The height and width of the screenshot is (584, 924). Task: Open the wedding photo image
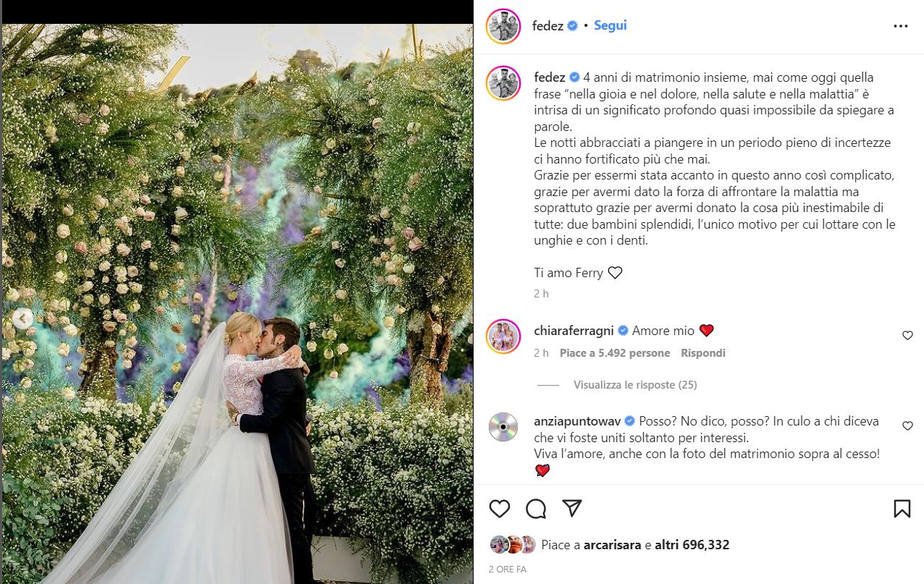pos(237,304)
